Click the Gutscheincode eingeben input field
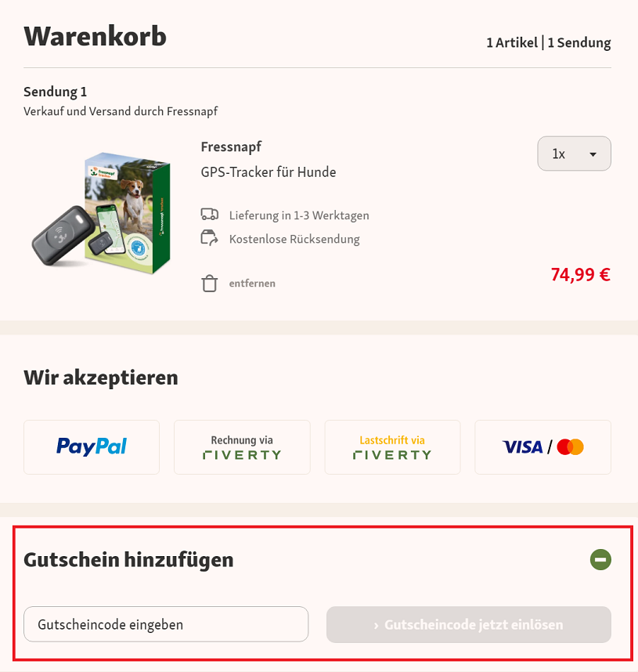This screenshot has width=638, height=672. click(166, 624)
